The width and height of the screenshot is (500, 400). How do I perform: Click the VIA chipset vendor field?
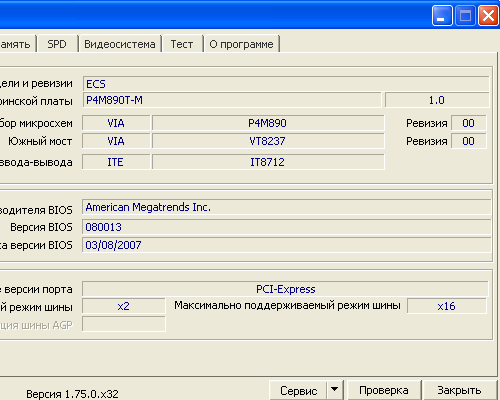[116, 123]
